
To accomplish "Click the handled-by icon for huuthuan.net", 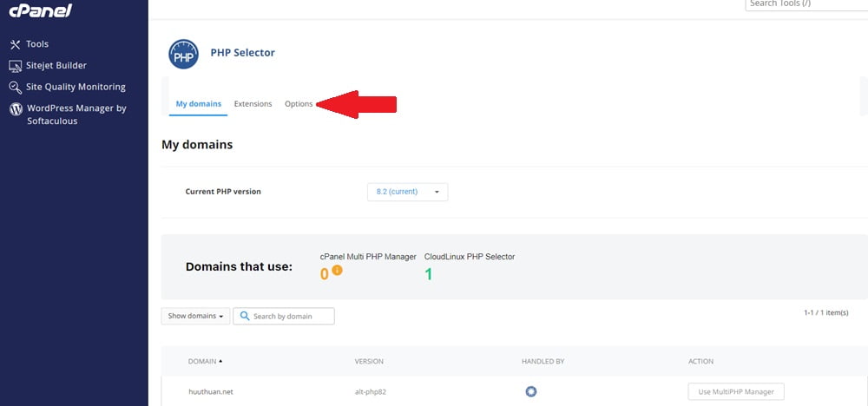I will [531, 391].
